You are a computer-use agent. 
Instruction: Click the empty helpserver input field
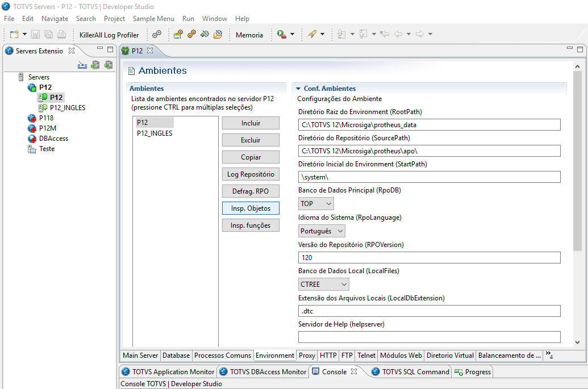pyautogui.click(x=429, y=337)
